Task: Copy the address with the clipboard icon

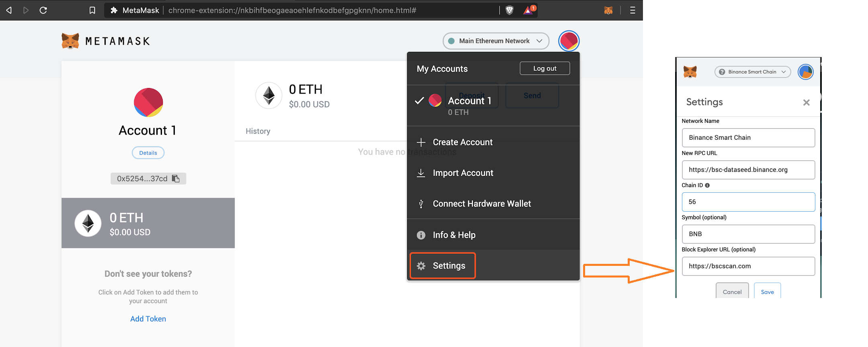Action: pos(176,178)
